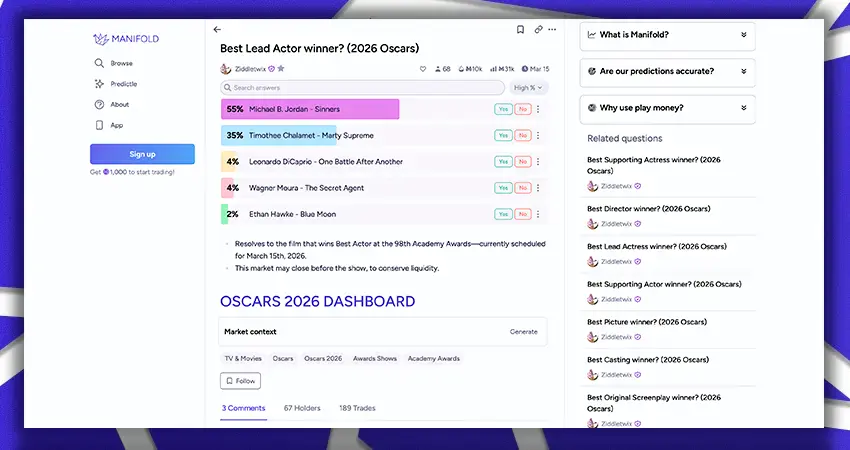The width and height of the screenshot is (850, 450).
Task: Bet Yes on Michael B. Jordan
Action: click(x=503, y=109)
